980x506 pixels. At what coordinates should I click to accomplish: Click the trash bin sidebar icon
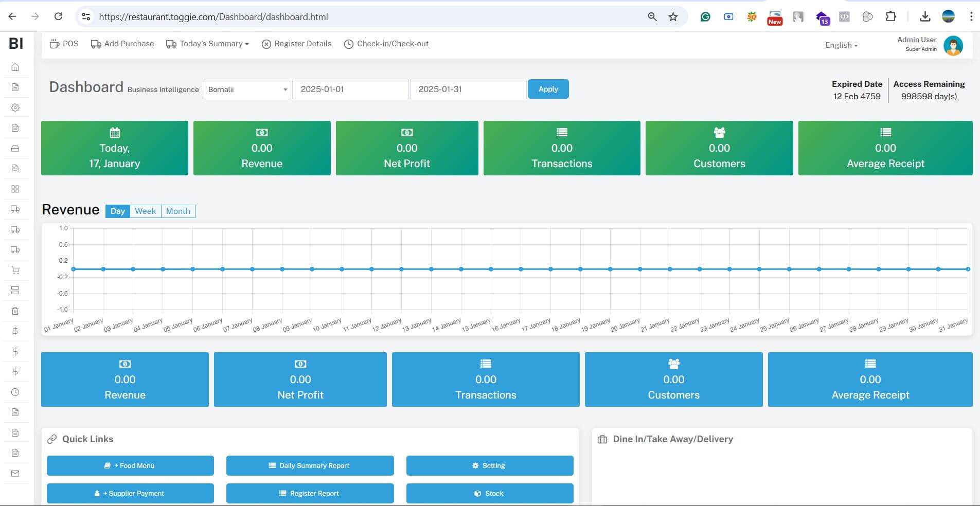[x=15, y=311]
